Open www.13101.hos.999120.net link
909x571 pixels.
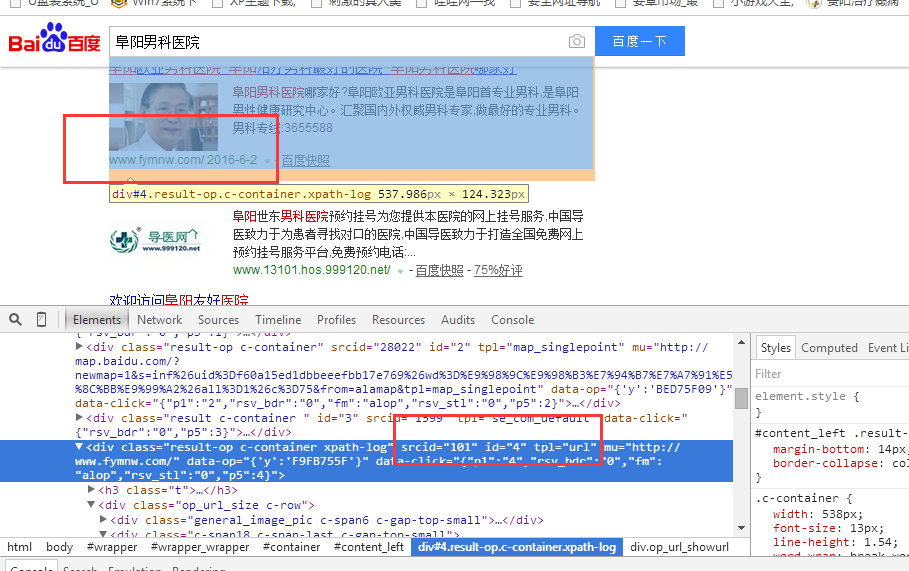click(311, 270)
